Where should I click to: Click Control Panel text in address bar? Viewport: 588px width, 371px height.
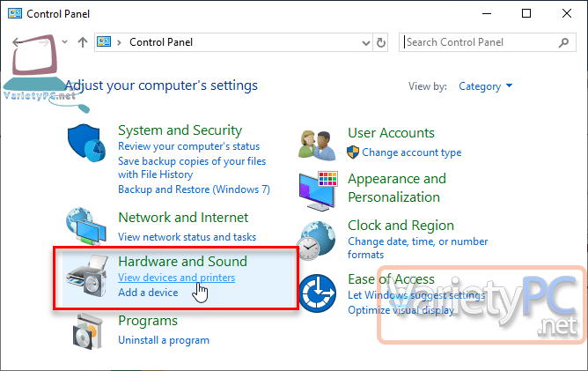tap(161, 42)
